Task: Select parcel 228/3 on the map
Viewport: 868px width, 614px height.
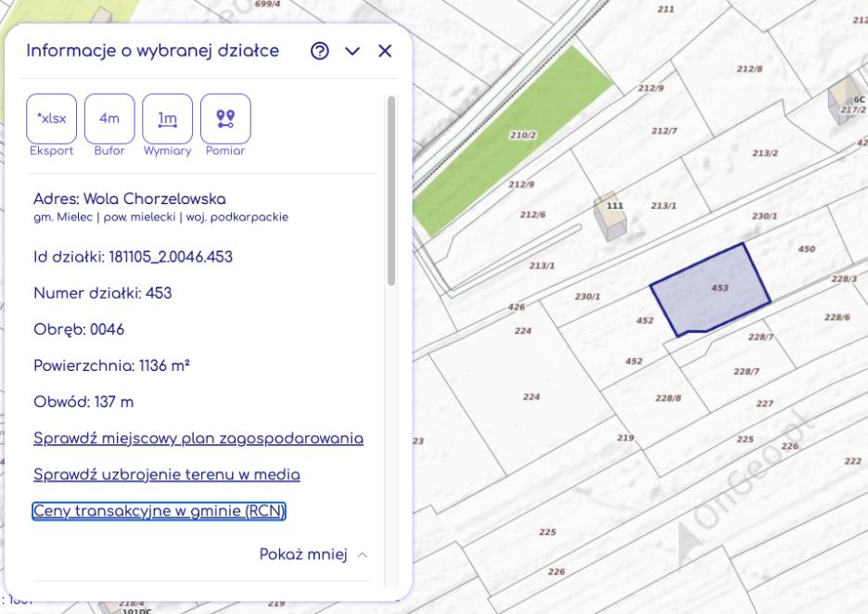Action: click(x=844, y=279)
